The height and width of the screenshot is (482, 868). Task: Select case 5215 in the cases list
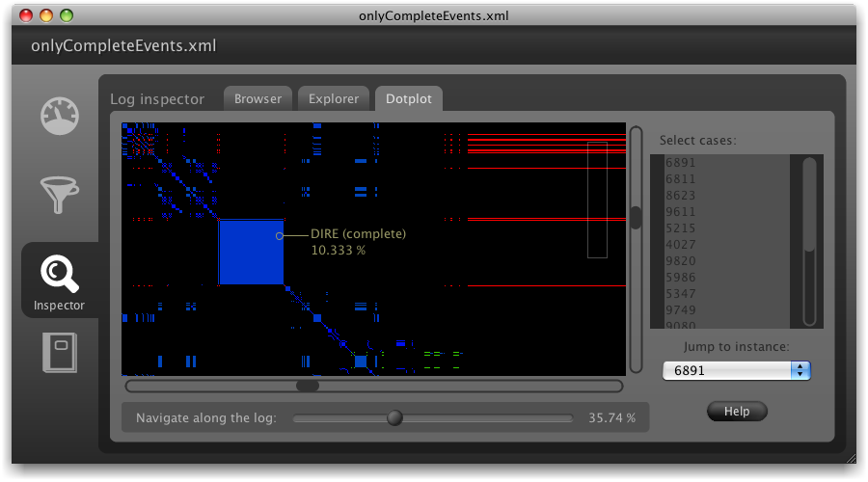tap(680, 228)
